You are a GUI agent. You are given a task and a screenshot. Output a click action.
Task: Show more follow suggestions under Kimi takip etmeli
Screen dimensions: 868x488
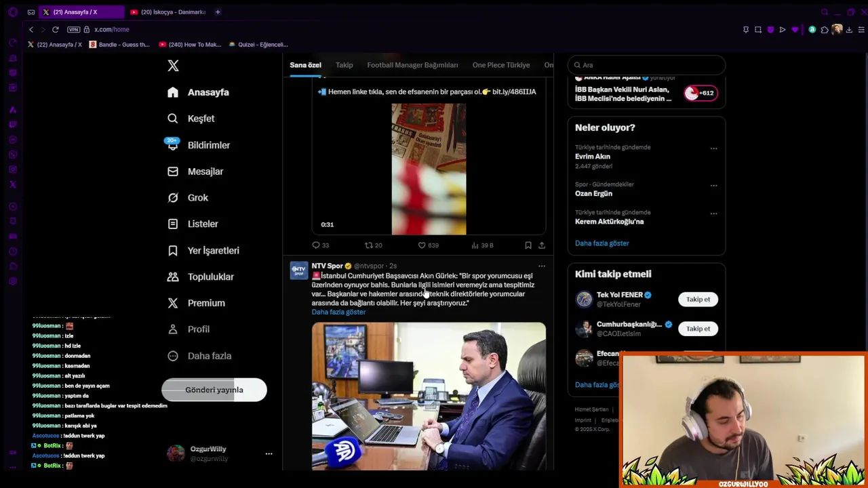597,385
